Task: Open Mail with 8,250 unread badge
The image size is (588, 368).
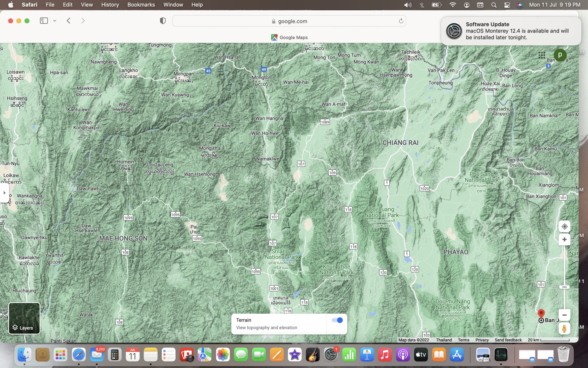Action: [97, 354]
